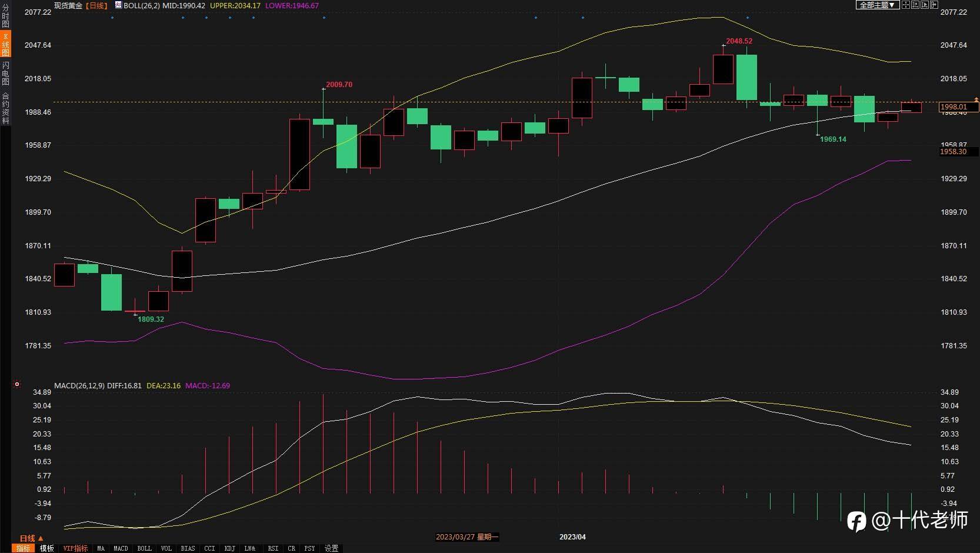Image resolution: width=980 pixels, height=553 pixels.
Task: Click the 1969.14 low price label
Action: pos(833,139)
